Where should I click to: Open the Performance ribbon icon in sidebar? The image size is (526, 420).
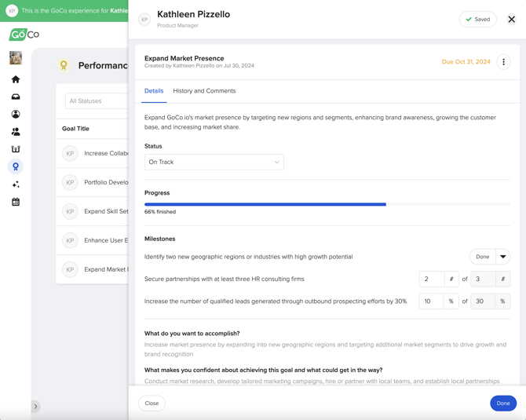pyautogui.click(x=16, y=166)
